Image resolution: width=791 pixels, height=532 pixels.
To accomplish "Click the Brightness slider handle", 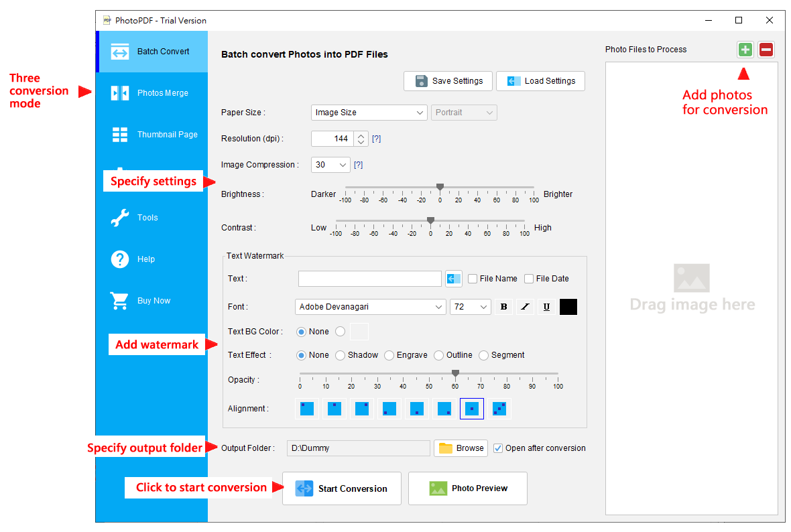I will point(440,186).
